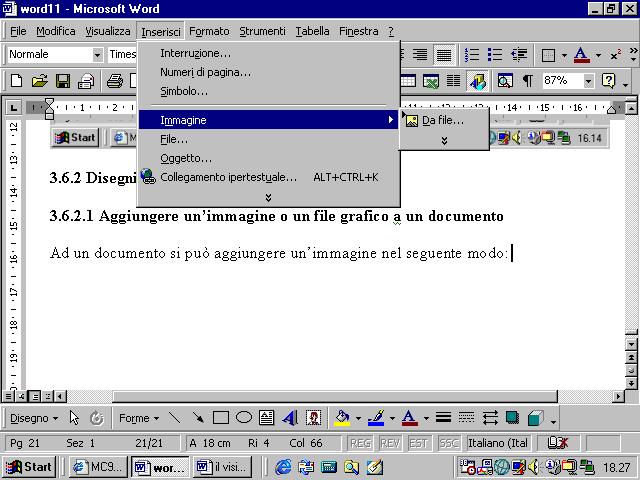Image resolution: width=640 pixels, height=480 pixels.
Task: Open the 87% zoom dropdown
Action: (588, 81)
